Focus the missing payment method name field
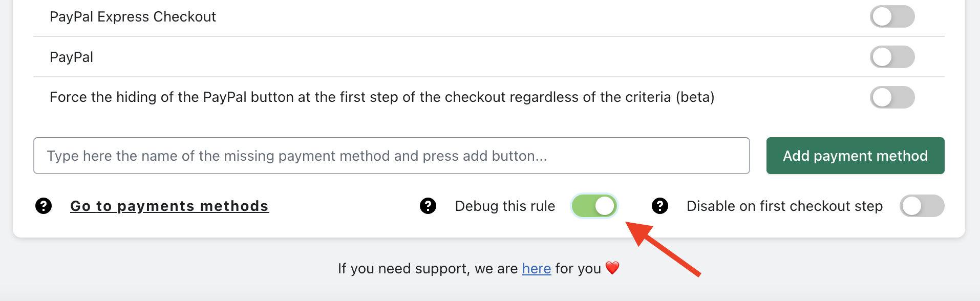This screenshot has width=980, height=301. click(x=392, y=156)
